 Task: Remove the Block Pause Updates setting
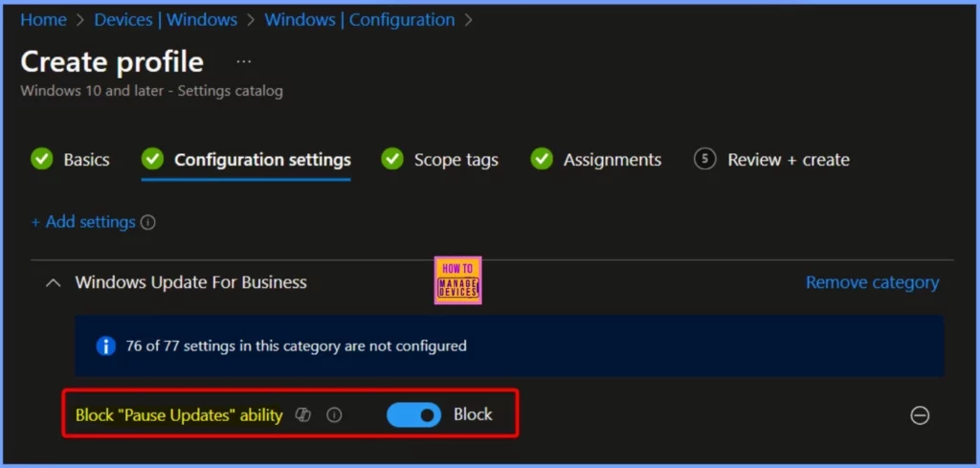(920, 415)
